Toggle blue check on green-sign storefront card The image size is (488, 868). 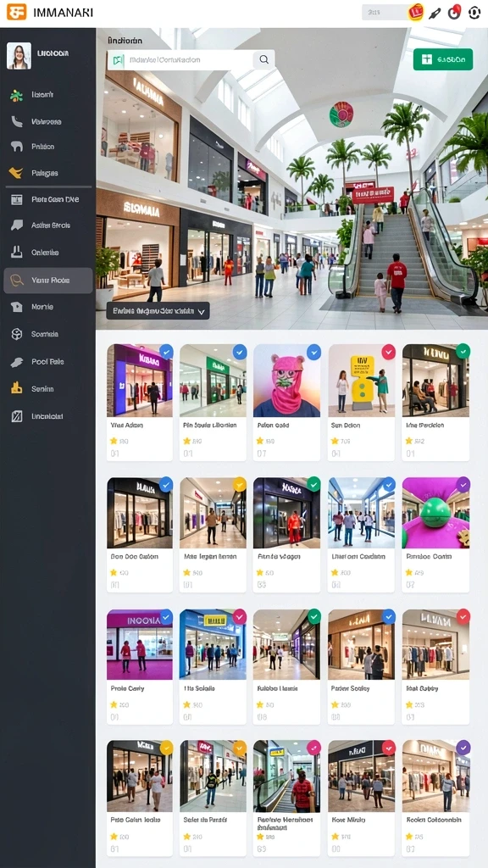coord(239,352)
